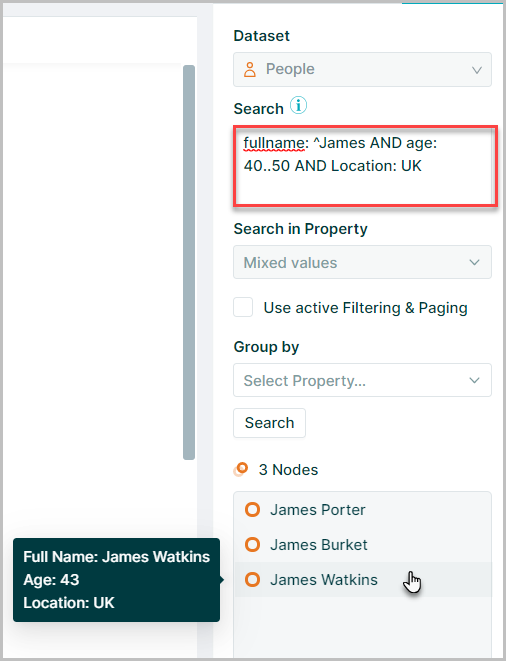The height and width of the screenshot is (661, 506).
Task: Click the vertical scrollbar in left pane
Action: coord(189,262)
